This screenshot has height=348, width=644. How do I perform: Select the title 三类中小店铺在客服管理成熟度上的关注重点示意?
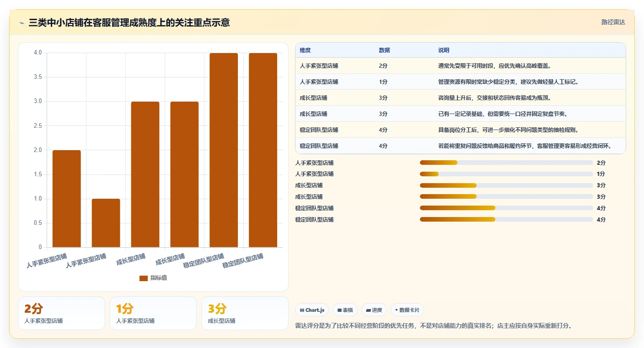(x=129, y=22)
